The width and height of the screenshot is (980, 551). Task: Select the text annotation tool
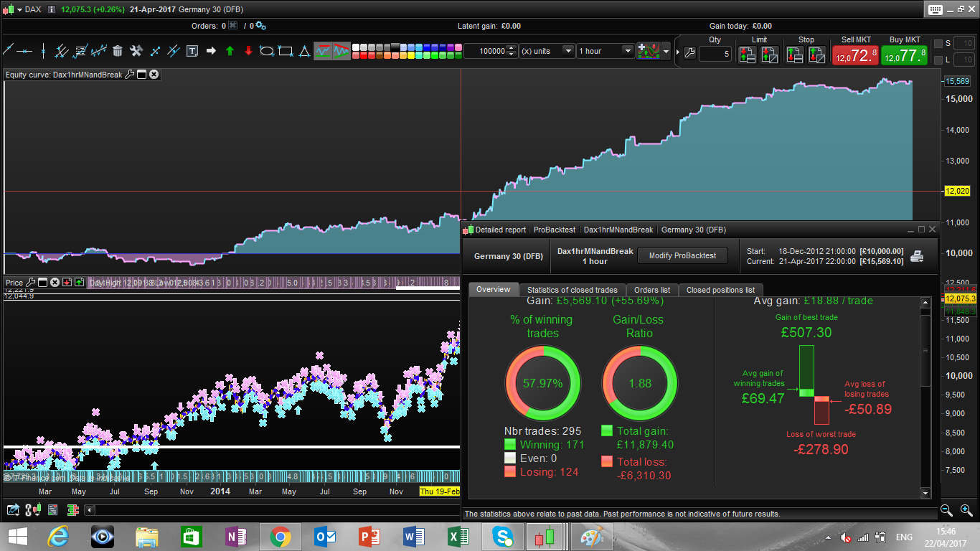[192, 51]
